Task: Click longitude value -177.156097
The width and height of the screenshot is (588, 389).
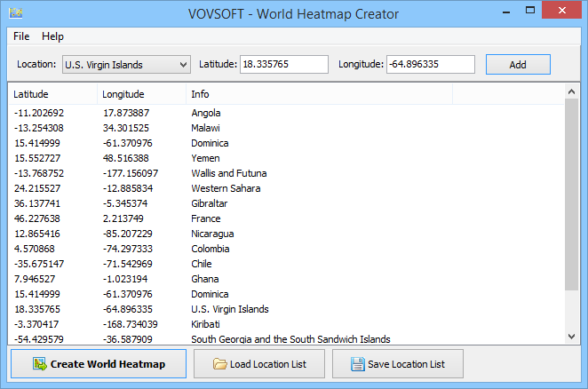Action: (x=131, y=173)
